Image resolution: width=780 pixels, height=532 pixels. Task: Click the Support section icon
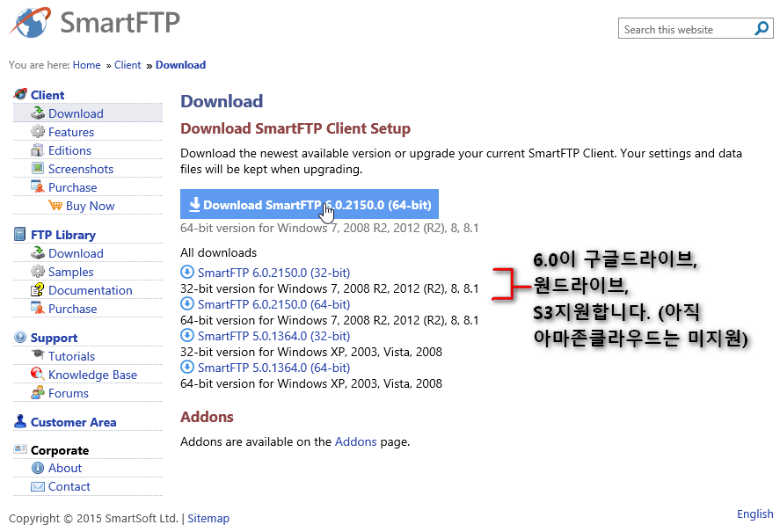pos(20,337)
